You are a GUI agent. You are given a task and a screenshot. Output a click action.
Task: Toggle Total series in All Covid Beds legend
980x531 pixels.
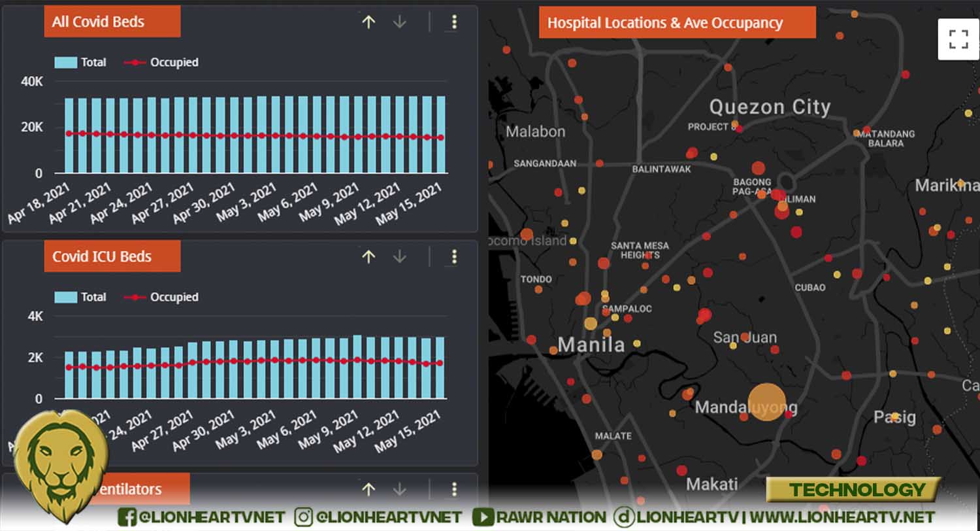click(x=80, y=63)
